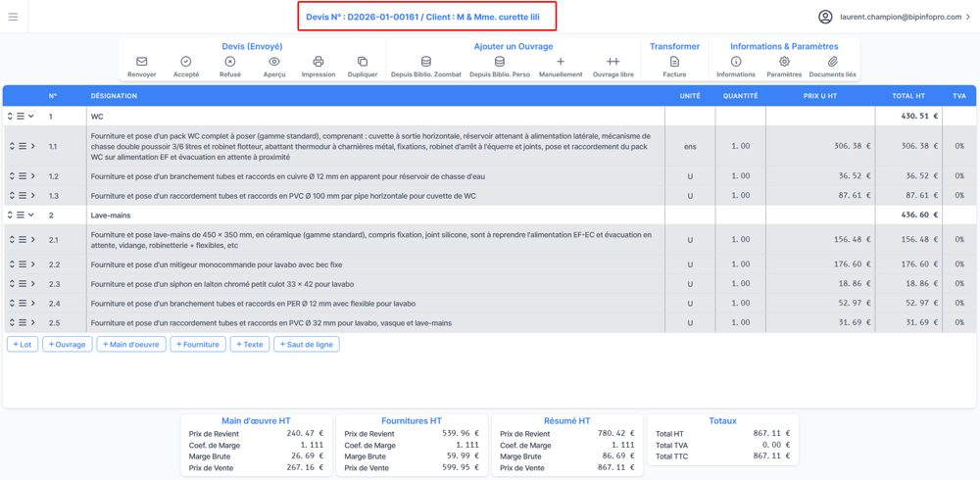Open the Informations panel
Viewport: 980px width, 480px height.
(x=736, y=62)
